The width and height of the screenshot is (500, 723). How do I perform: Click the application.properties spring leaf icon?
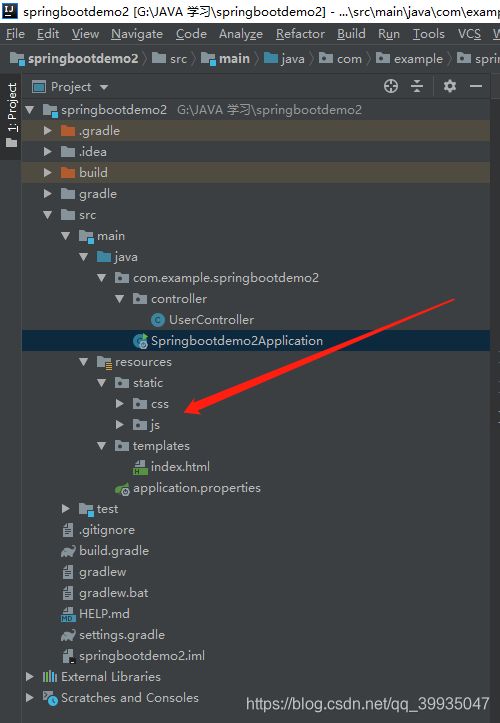[x=123, y=489]
